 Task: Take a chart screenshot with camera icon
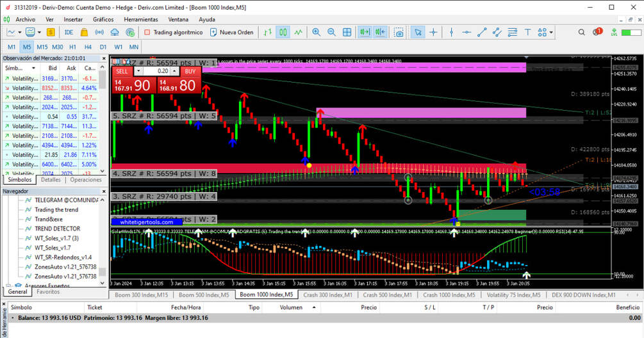(399, 32)
